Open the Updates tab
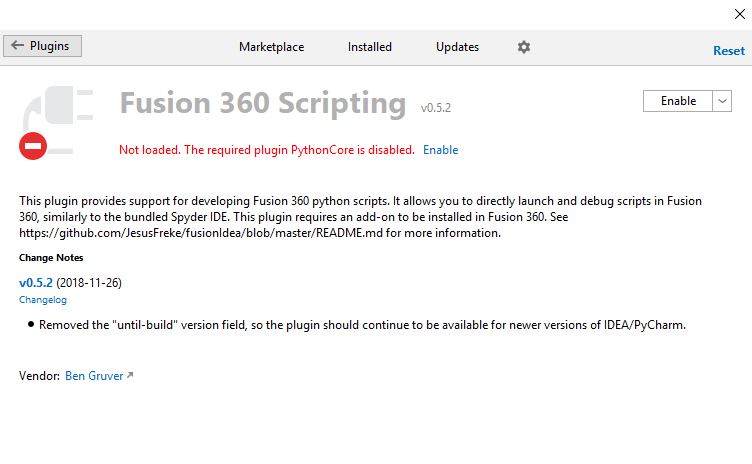 [457, 47]
